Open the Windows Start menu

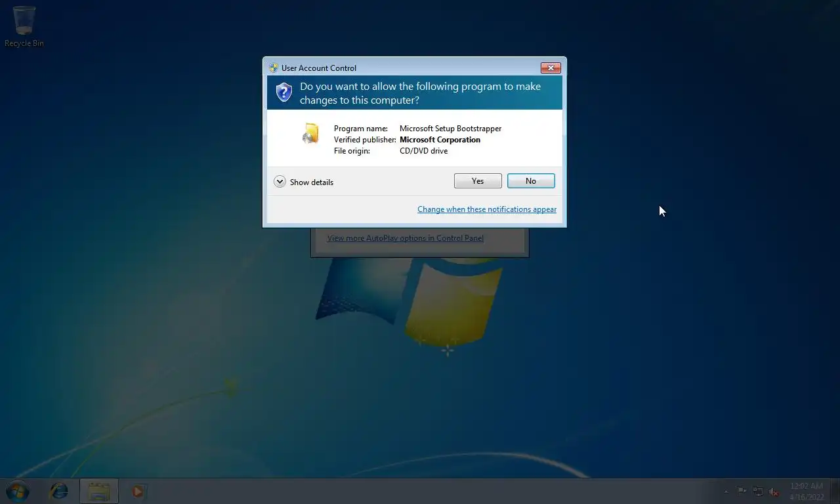click(18, 491)
